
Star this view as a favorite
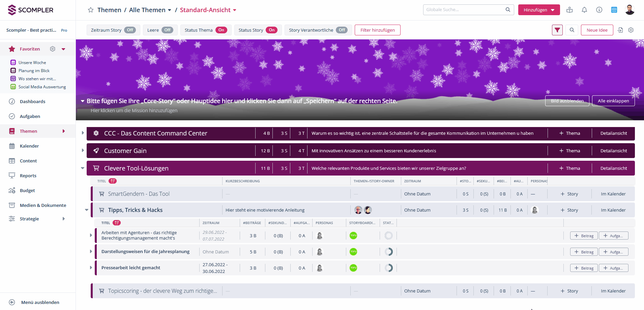90,10
